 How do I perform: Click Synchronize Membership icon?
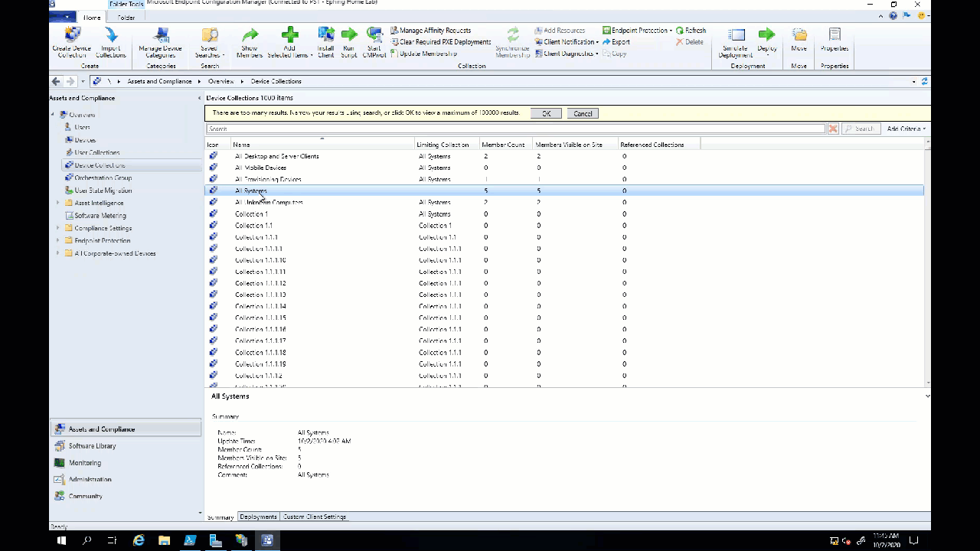pos(513,42)
